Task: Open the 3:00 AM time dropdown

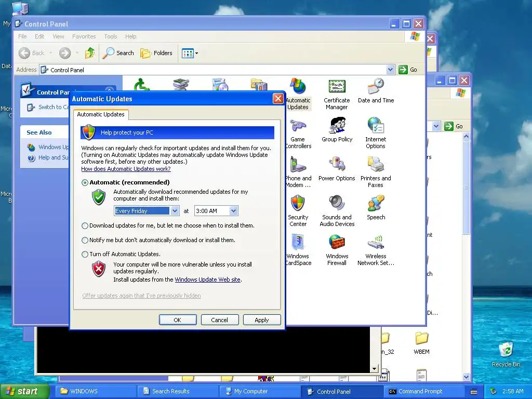Action: (233, 211)
